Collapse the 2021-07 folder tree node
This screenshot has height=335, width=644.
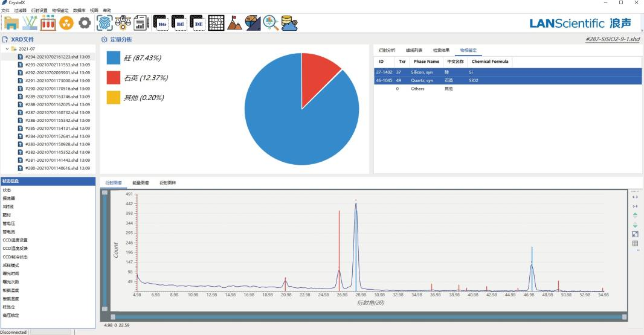[7, 49]
